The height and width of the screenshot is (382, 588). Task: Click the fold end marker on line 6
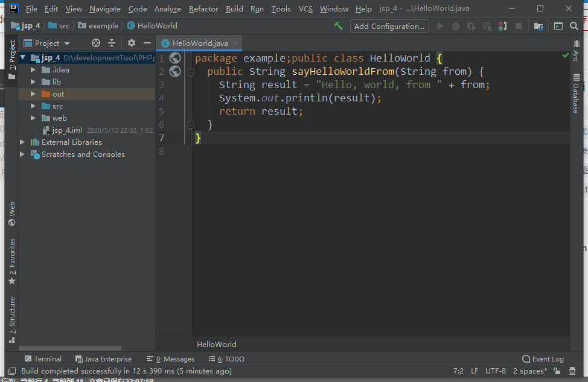tap(191, 124)
